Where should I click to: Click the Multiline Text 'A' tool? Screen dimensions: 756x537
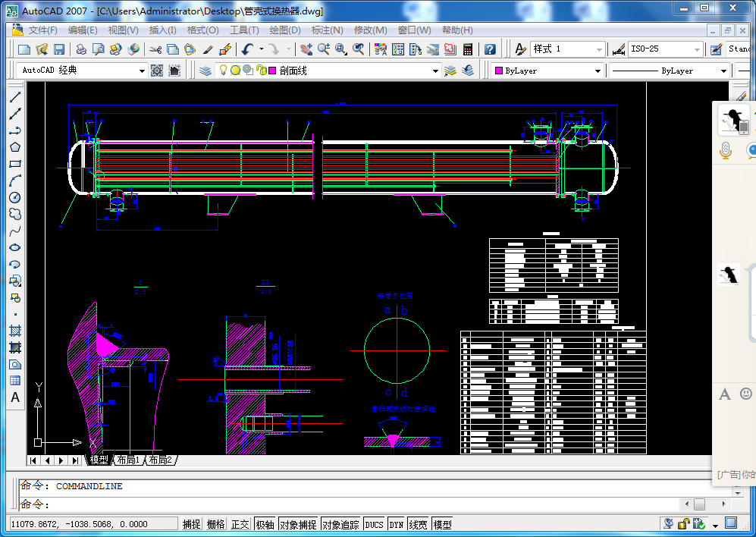(14, 397)
